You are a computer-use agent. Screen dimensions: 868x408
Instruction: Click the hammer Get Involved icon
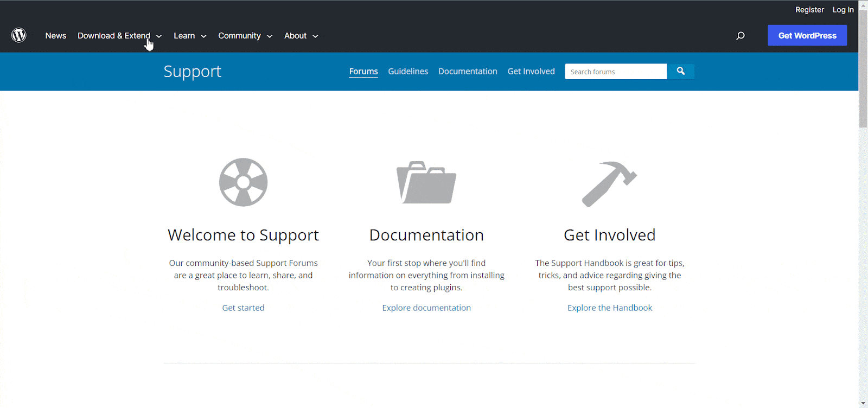click(609, 183)
